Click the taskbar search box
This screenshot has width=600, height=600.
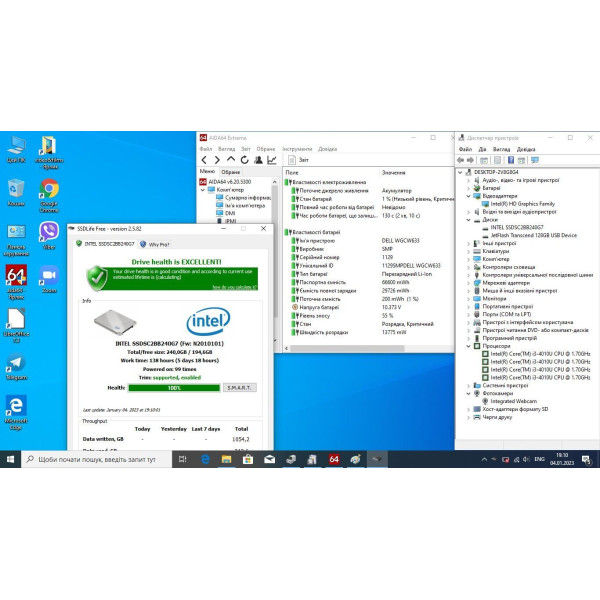click(96, 459)
